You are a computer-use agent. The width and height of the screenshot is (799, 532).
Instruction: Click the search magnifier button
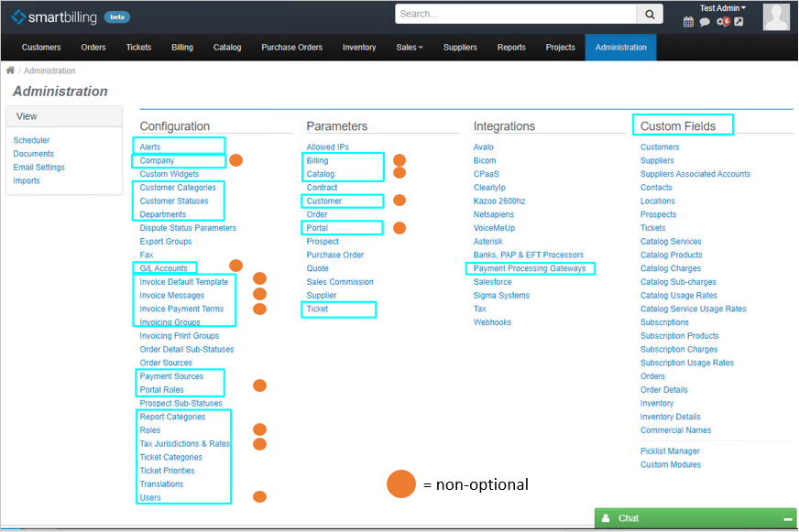click(650, 15)
